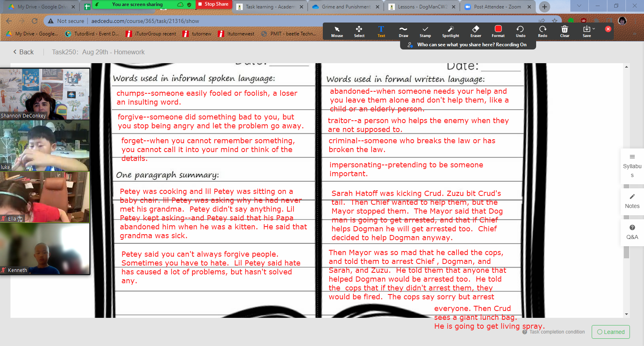Open the Stamp annotation tool
This screenshot has height=346, width=644.
click(x=425, y=31)
